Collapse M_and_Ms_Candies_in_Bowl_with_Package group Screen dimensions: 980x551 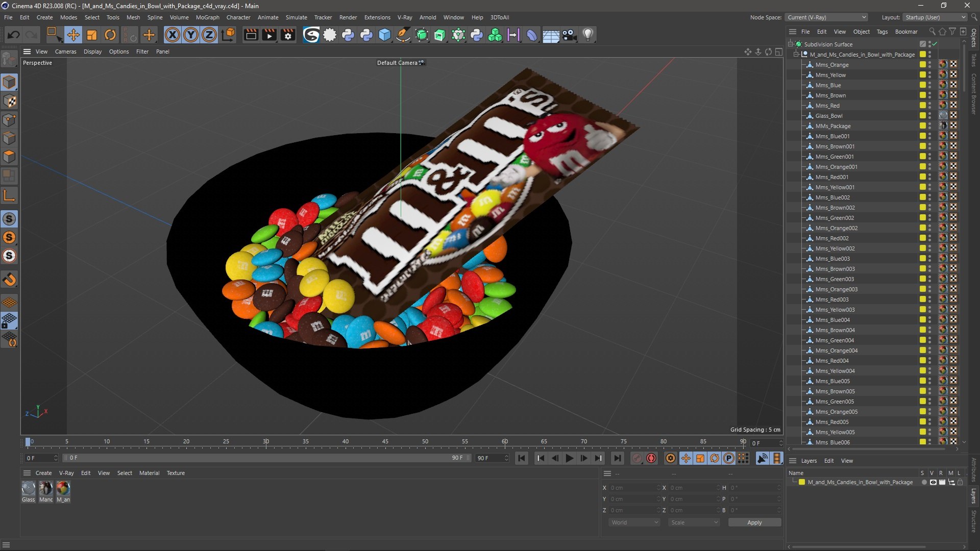796,55
